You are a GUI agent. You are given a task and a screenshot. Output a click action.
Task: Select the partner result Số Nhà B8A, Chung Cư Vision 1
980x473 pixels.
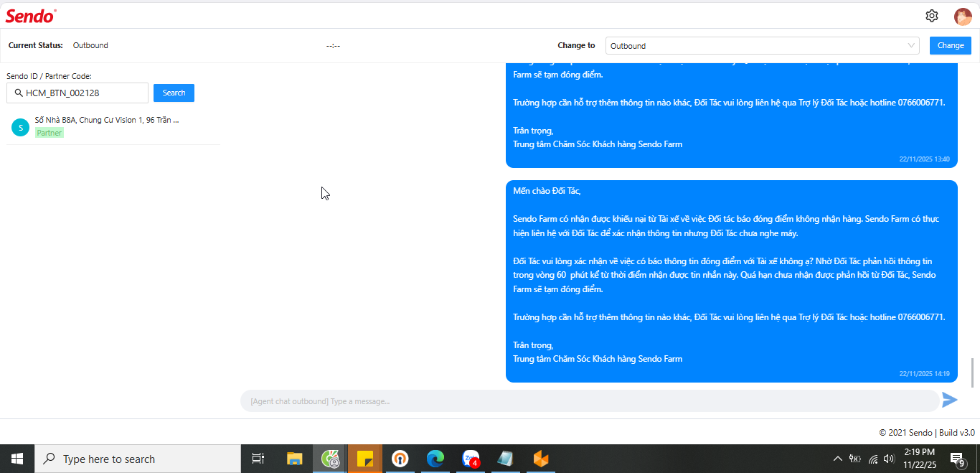[113, 127]
